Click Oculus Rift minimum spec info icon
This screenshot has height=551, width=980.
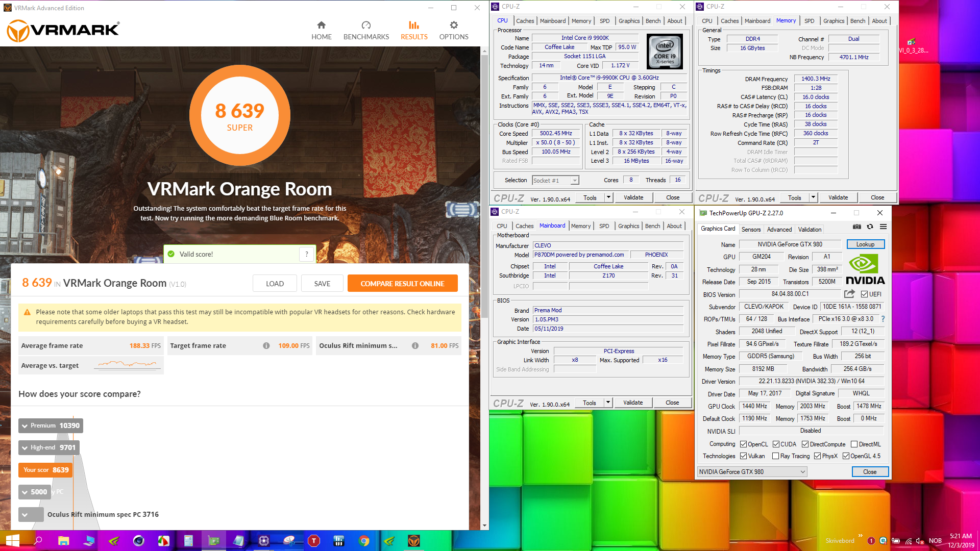(x=415, y=345)
